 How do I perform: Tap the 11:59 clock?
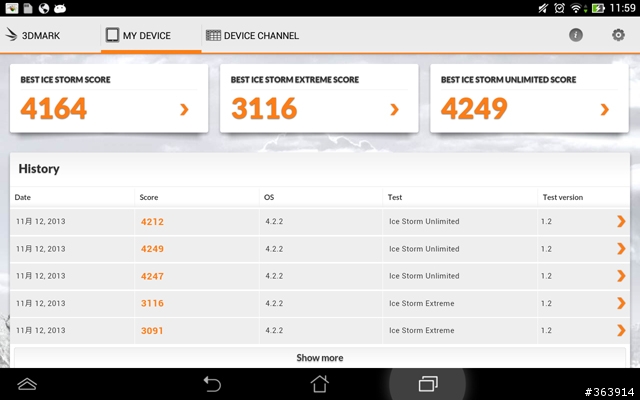pos(622,8)
